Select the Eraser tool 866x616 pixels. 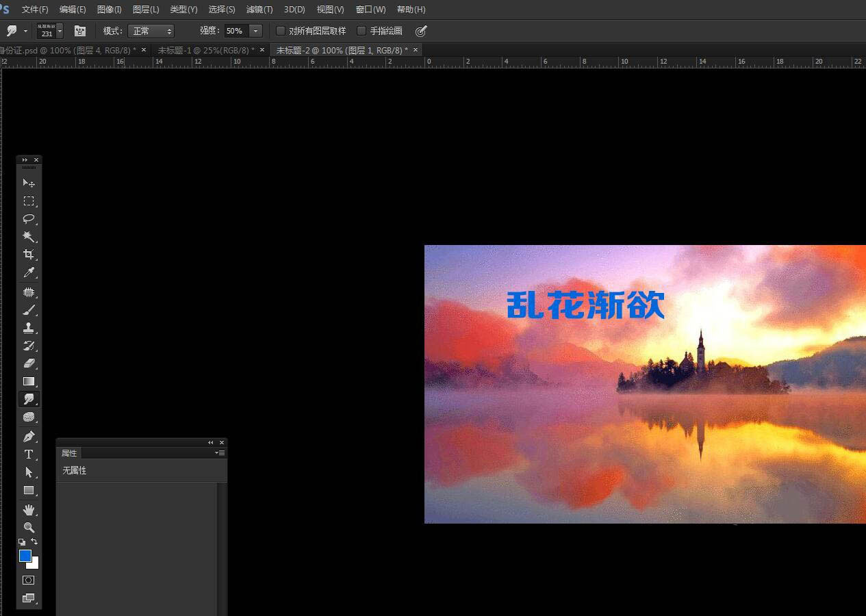(x=29, y=363)
